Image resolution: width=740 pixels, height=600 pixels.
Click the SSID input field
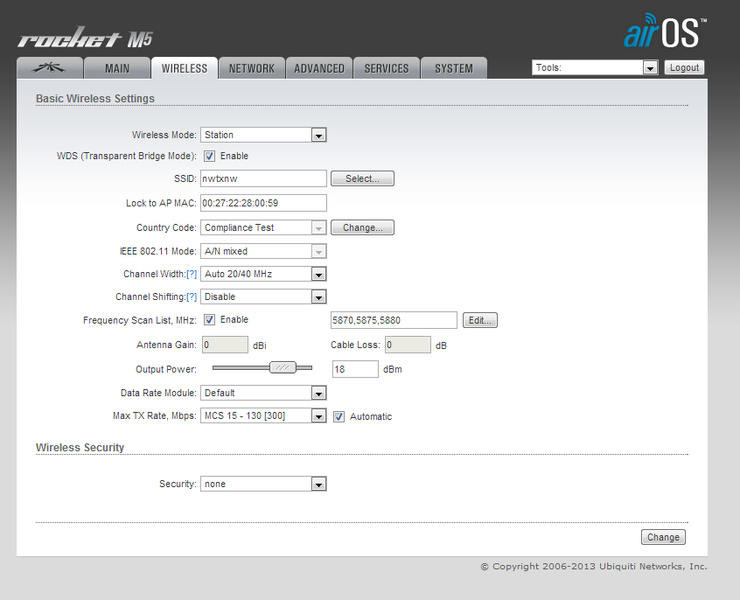263,178
